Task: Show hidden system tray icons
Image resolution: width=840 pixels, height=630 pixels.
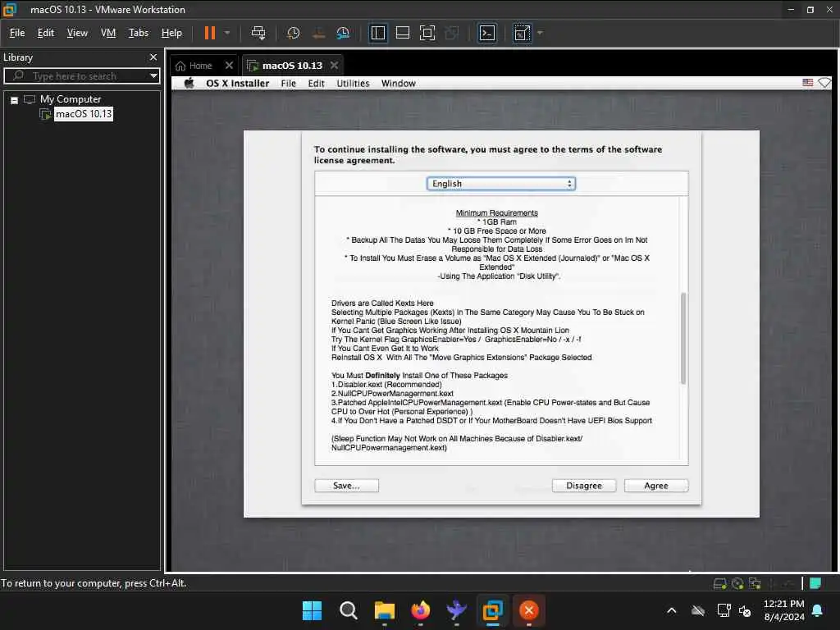Action: [671, 610]
